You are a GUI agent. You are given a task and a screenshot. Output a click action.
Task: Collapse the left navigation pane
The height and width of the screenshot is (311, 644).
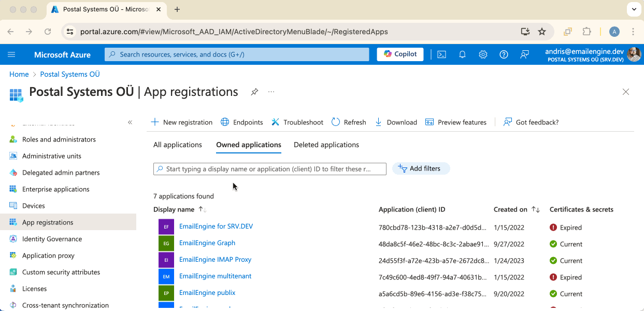click(130, 122)
